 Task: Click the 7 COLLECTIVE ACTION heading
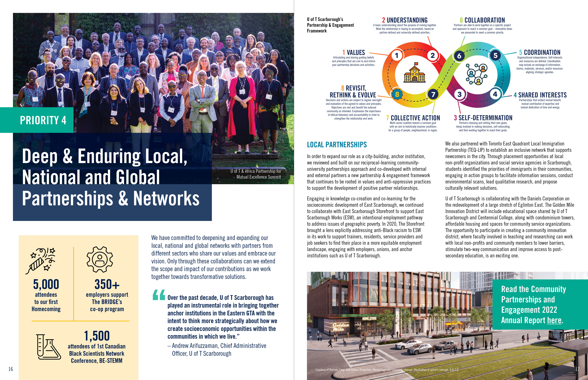(413, 118)
